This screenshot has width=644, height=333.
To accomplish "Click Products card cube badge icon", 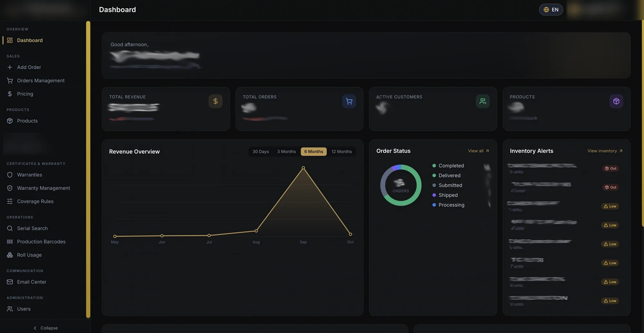I will [616, 101].
